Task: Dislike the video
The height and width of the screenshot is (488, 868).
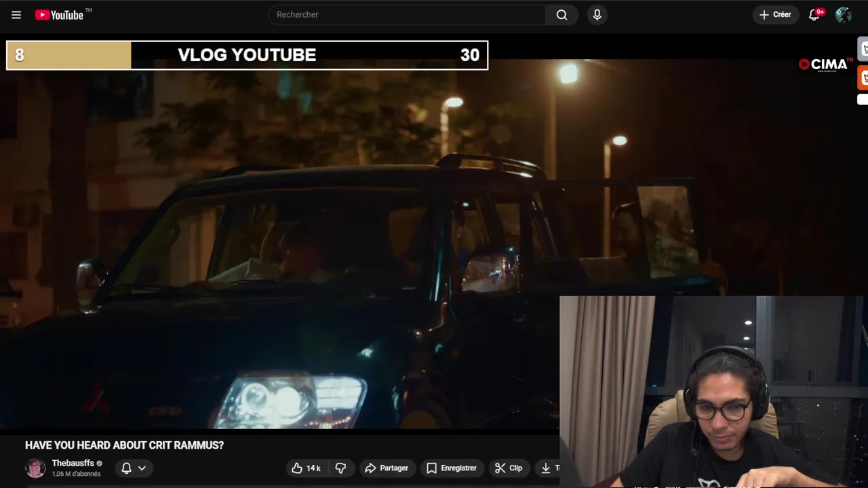Action: tap(340, 468)
